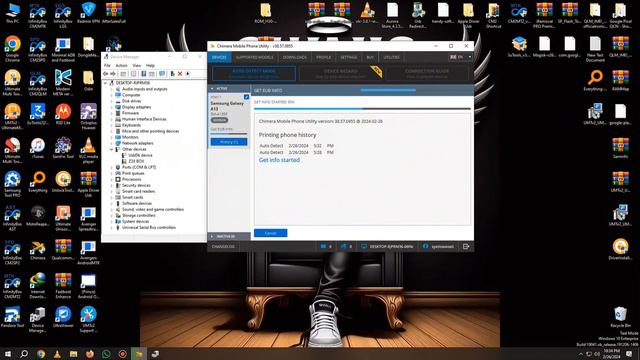
Task: Click the small progress bar in the device card
Action: 229,133
